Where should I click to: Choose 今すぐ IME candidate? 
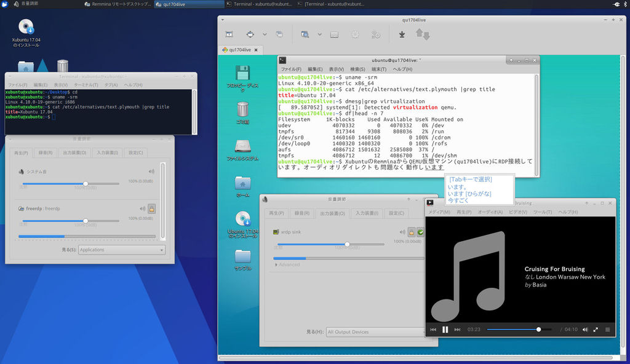(458, 200)
